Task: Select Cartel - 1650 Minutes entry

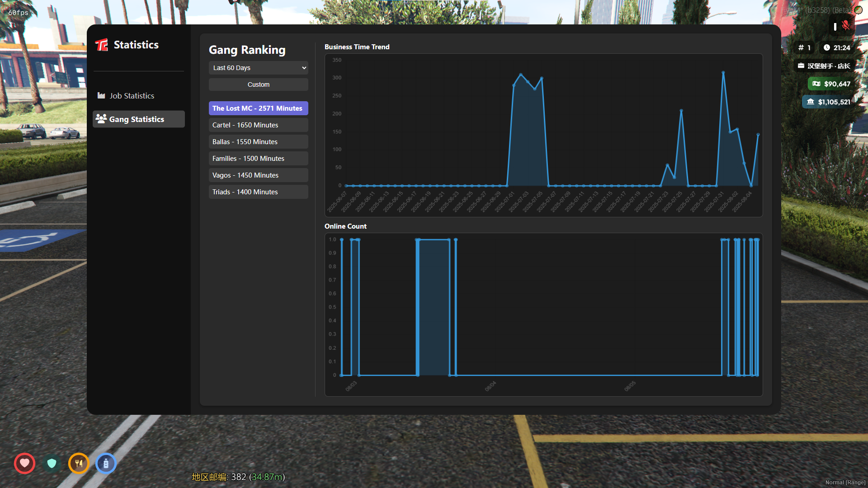Action: click(x=259, y=125)
